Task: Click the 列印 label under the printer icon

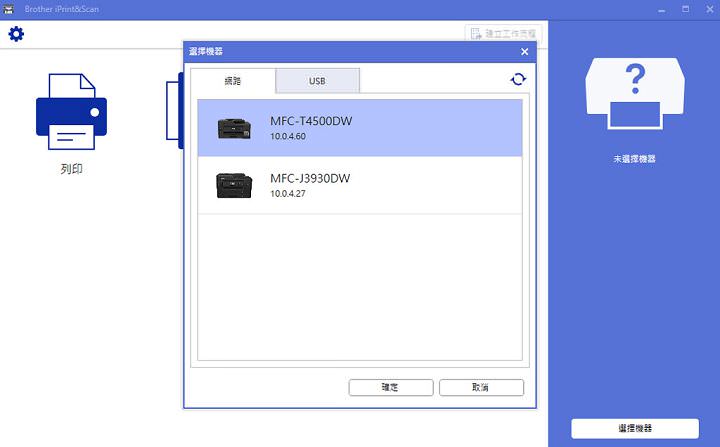Action: click(72, 169)
